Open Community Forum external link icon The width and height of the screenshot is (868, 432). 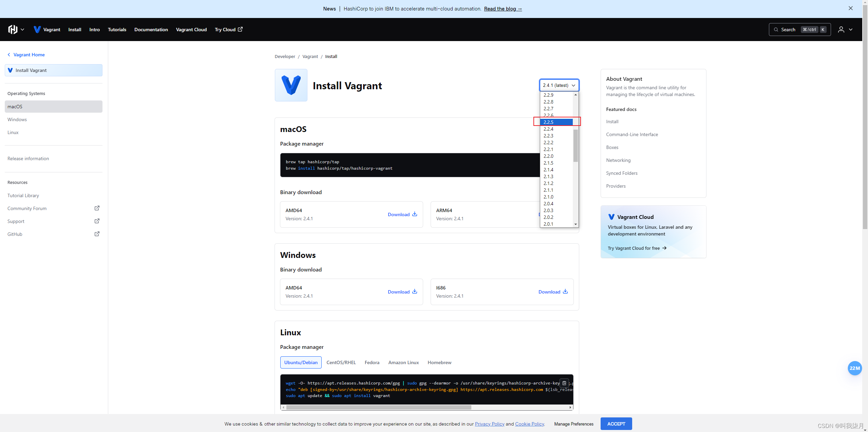click(97, 208)
